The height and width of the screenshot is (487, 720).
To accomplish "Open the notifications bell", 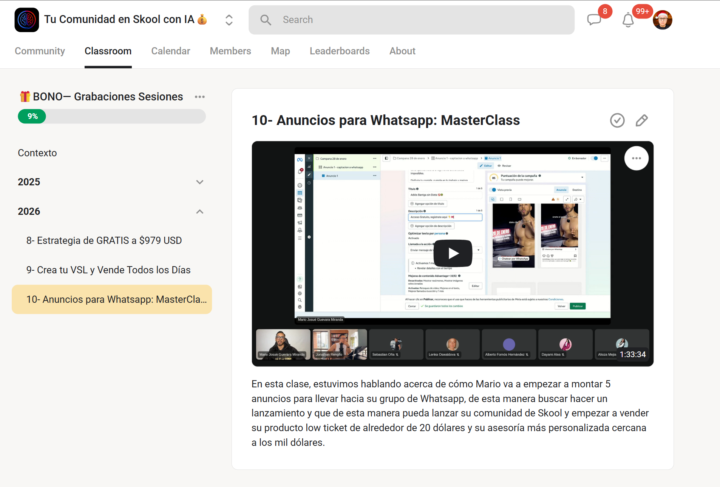I will tap(628, 20).
